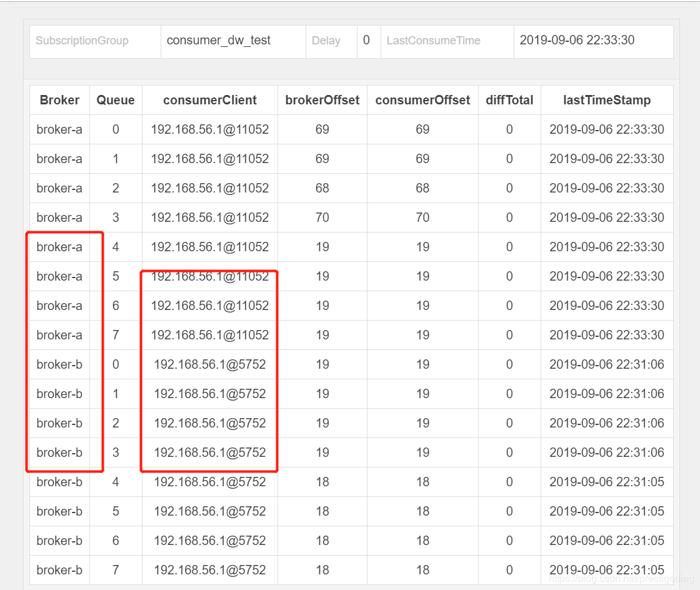The height and width of the screenshot is (590, 700).
Task: Select consumerClient cell for broker-a queue 7
Action: pos(210,335)
